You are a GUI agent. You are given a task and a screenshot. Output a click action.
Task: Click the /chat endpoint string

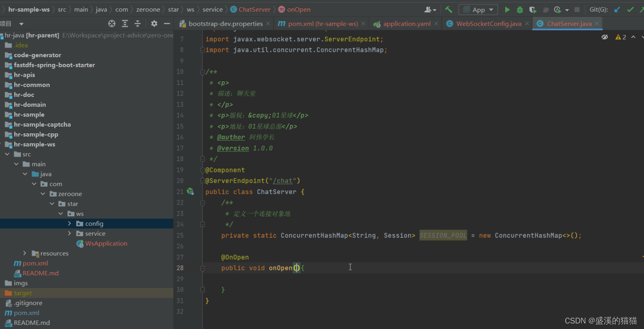282,180
